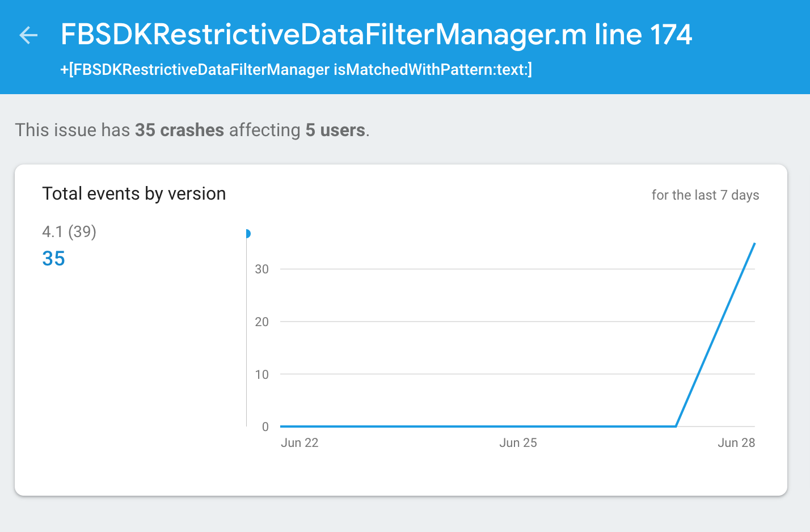Click the 20 gridline label on the chart
Image resolution: width=810 pixels, height=532 pixels.
coord(261,322)
